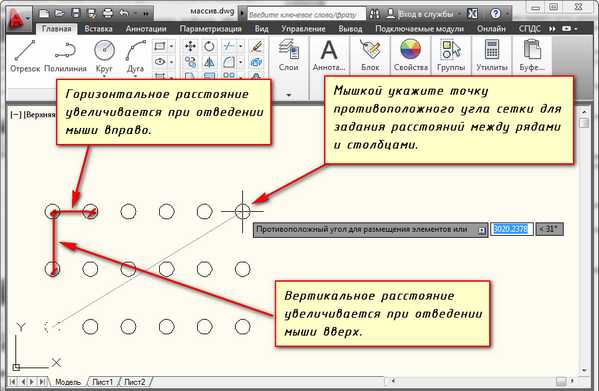Switch to the Вывод tab
This screenshot has width=599, height=391.
350,29
